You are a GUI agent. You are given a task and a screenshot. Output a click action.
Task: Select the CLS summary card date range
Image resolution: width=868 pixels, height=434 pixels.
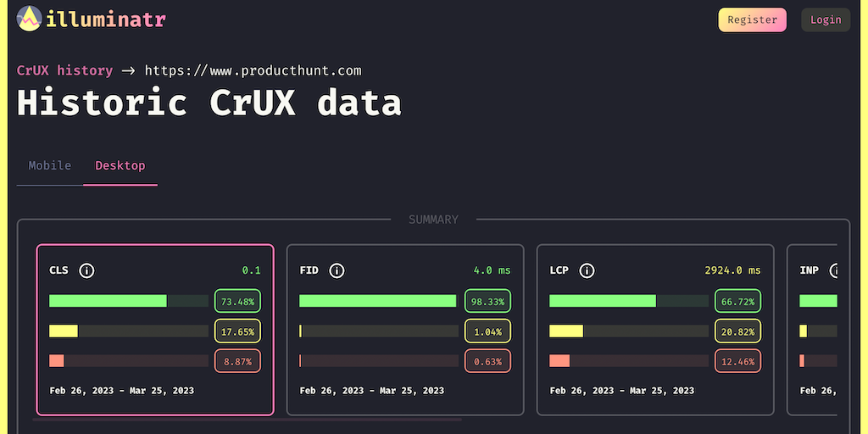[x=121, y=391]
